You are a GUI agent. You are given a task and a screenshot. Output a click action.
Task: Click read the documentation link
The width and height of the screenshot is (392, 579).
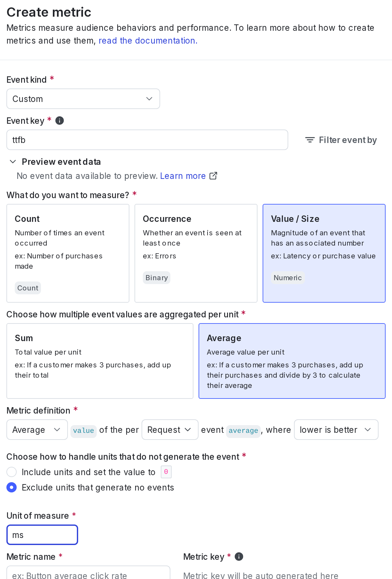148,40
